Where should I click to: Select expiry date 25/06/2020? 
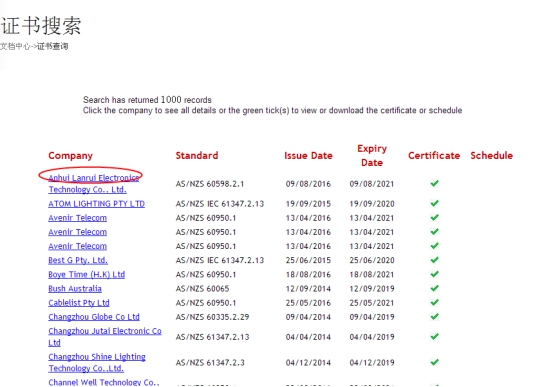(372, 260)
